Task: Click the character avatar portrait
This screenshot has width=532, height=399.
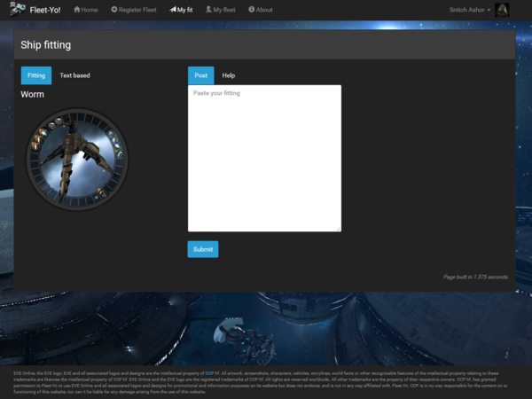Action: pyautogui.click(x=502, y=10)
